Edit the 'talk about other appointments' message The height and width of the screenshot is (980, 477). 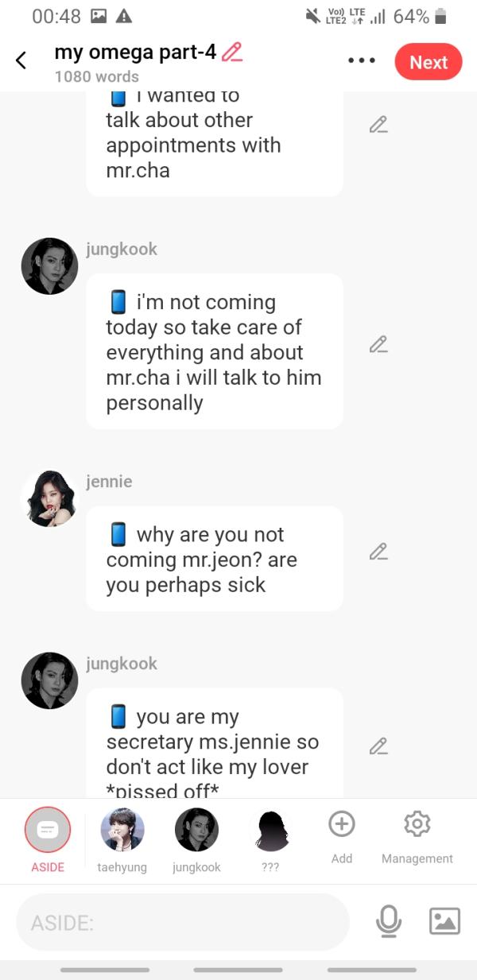(x=378, y=125)
